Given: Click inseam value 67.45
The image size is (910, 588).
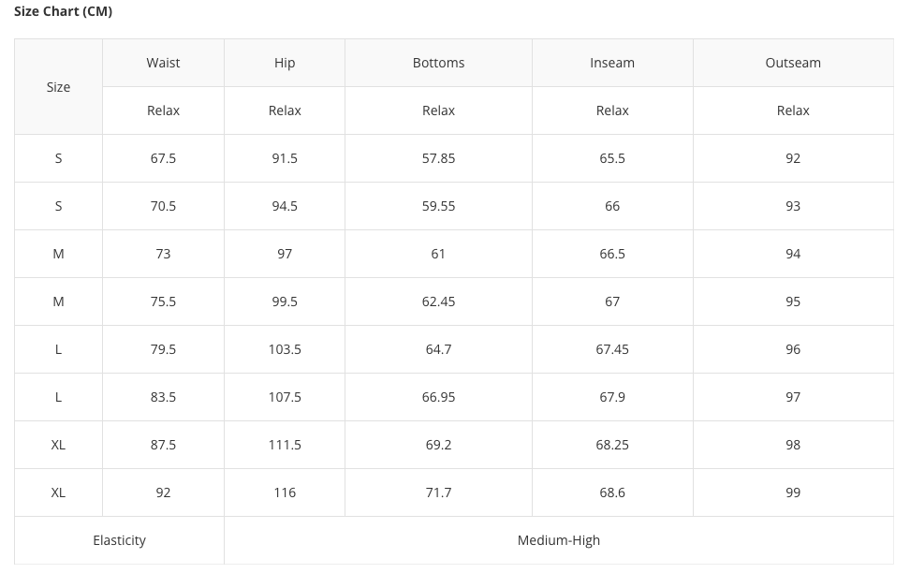Looking at the screenshot, I should click(x=612, y=349).
